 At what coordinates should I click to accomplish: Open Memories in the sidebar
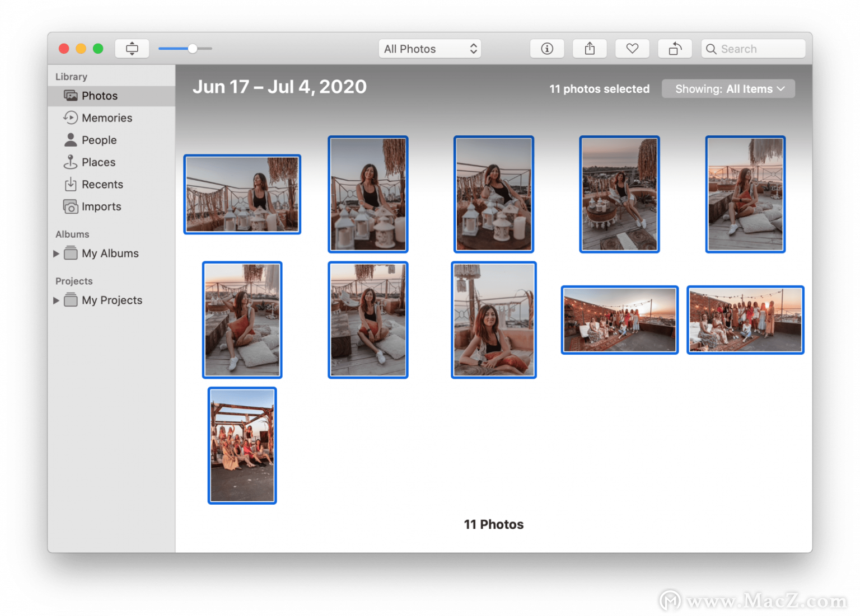(x=111, y=118)
